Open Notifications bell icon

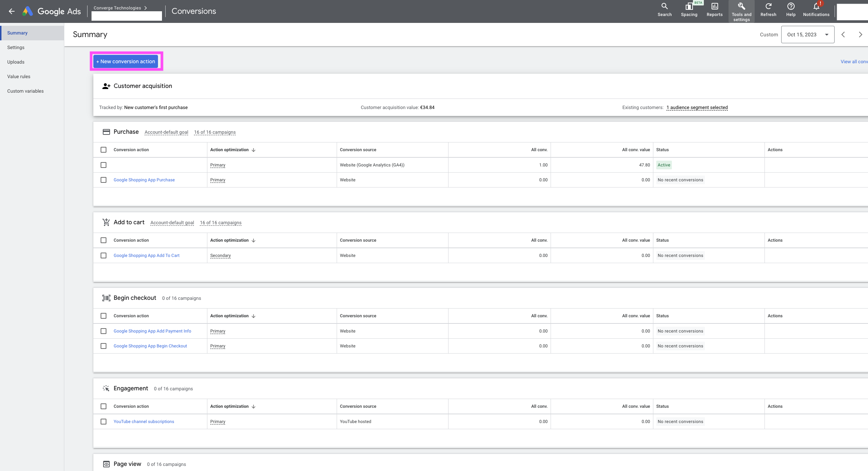(816, 7)
